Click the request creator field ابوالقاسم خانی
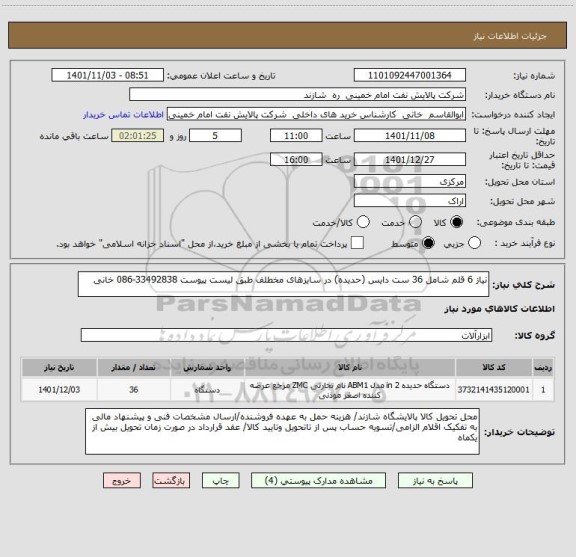 (x=316, y=114)
